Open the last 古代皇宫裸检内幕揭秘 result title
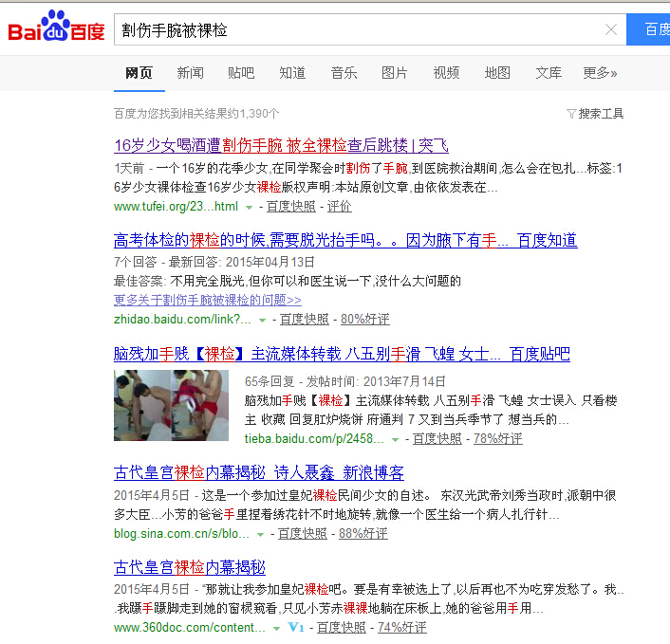This screenshot has height=644, width=670. (x=190, y=568)
